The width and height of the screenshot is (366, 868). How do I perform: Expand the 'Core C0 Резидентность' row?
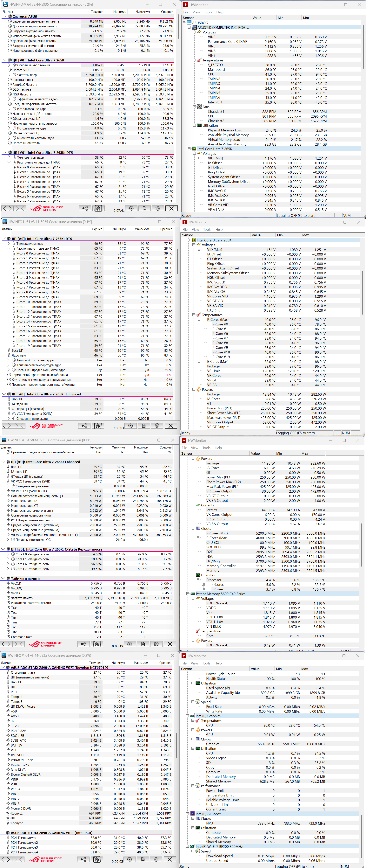pyautogui.click(x=8, y=554)
